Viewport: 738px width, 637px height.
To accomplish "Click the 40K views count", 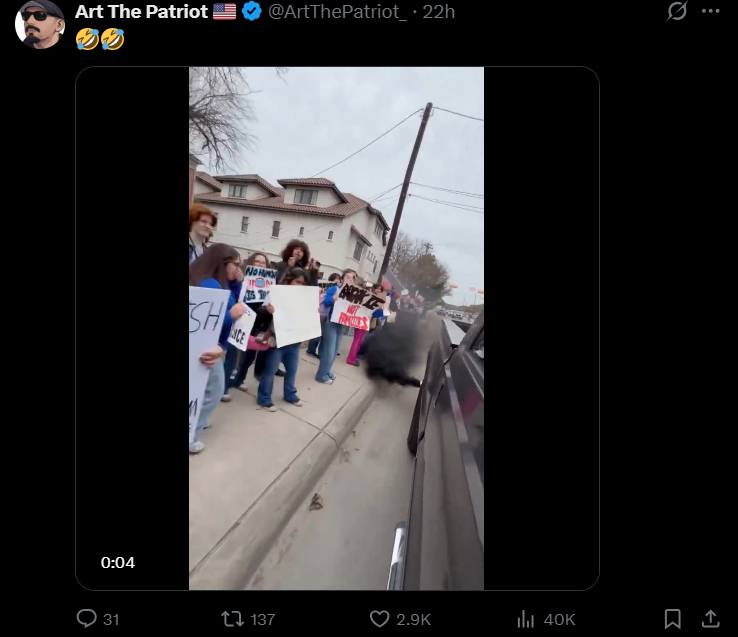I will click(559, 620).
